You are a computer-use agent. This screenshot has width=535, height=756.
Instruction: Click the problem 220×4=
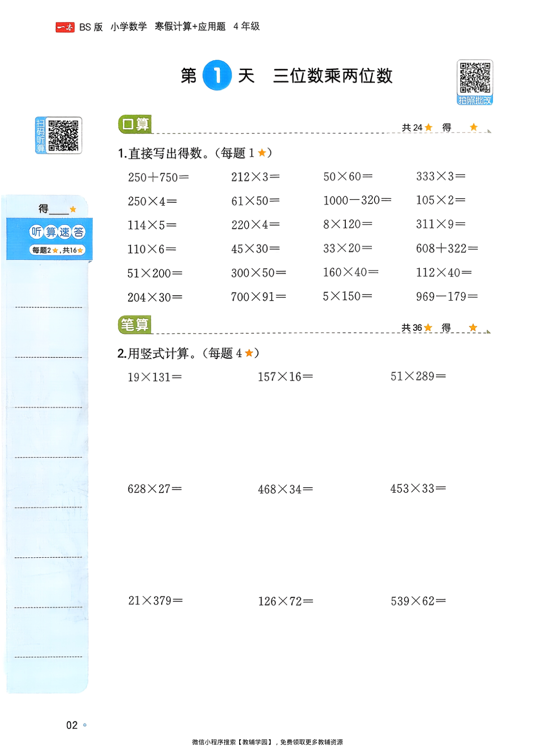tap(255, 224)
